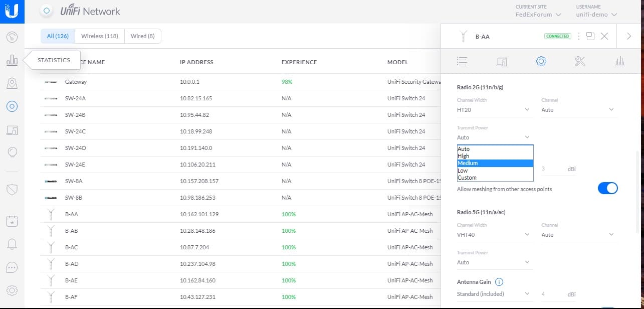Select Custom transmit power option
The image size is (644, 309).
coord(495,178)
